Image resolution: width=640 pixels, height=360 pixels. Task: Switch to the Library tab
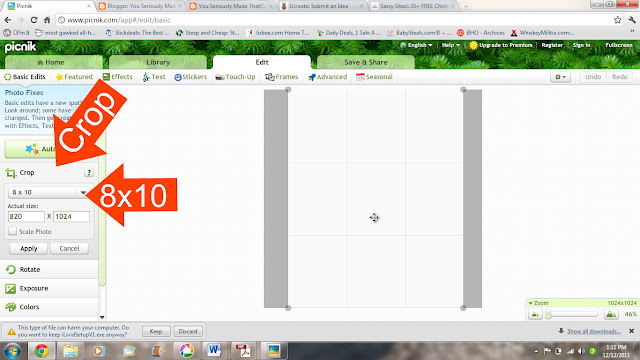click(x=158, y=62)
